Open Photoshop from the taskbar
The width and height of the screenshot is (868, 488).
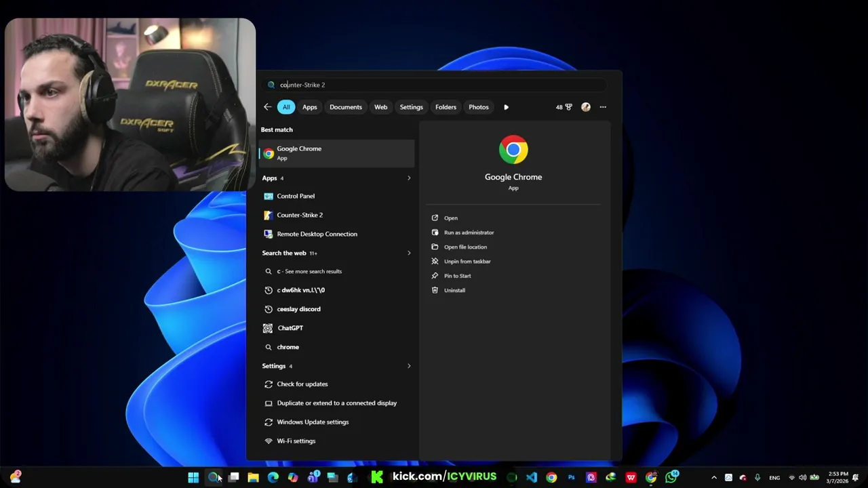(x=571, y=477)
